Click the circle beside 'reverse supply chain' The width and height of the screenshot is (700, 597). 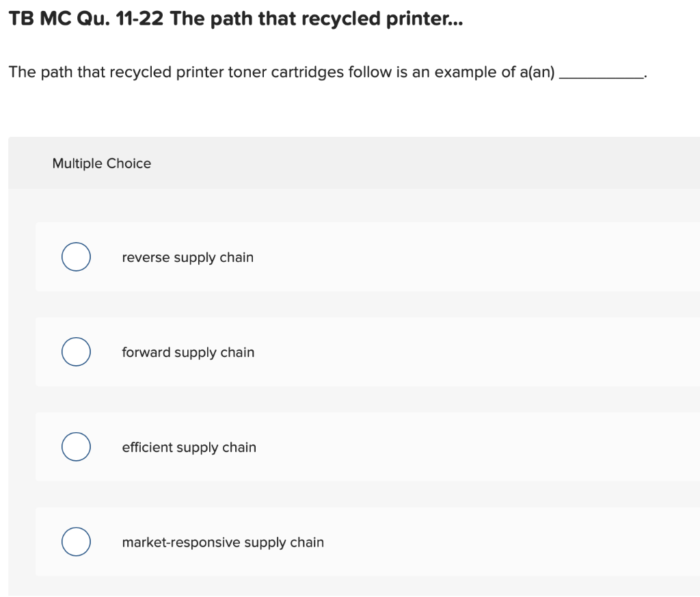pos(75,256)
